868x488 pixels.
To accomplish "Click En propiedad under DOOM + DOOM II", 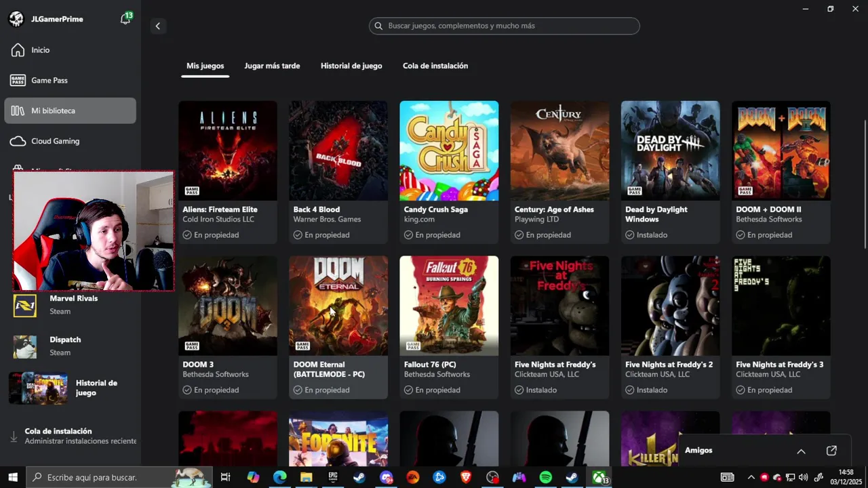I will pyautogui.click(x=764, y=235).
